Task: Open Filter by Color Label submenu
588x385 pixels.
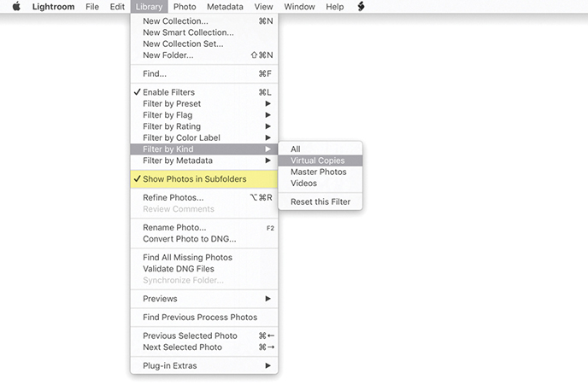Action: click(x=181, y=137)
